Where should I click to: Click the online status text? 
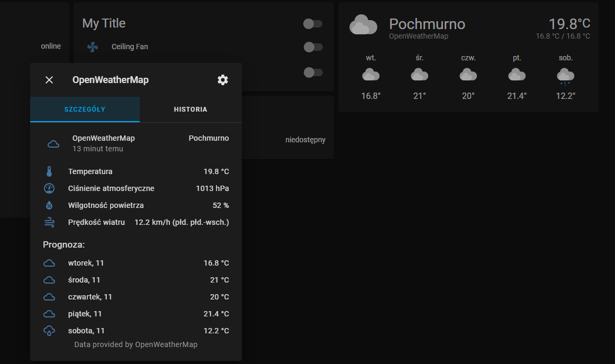[x=51, y=46]
